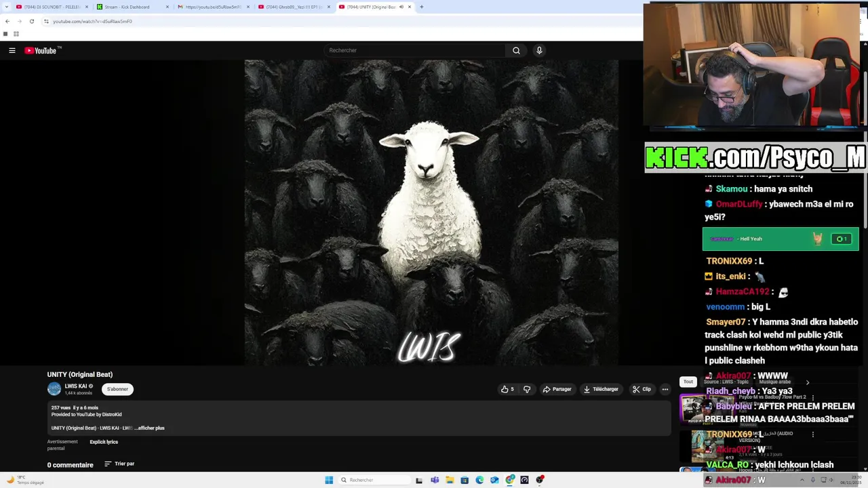Click the YouTube search magnifier button
Viewport: 868px width, 488px height.
tap(516, 50)
